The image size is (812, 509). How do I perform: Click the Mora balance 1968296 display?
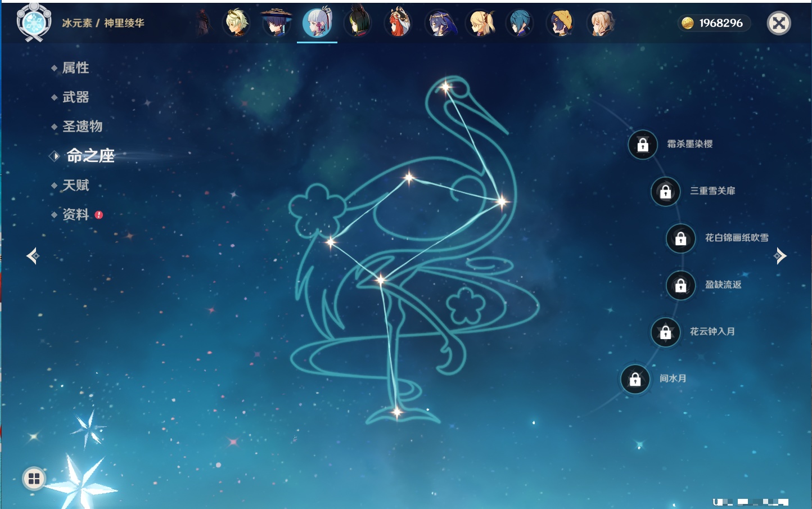pos(713,23)
